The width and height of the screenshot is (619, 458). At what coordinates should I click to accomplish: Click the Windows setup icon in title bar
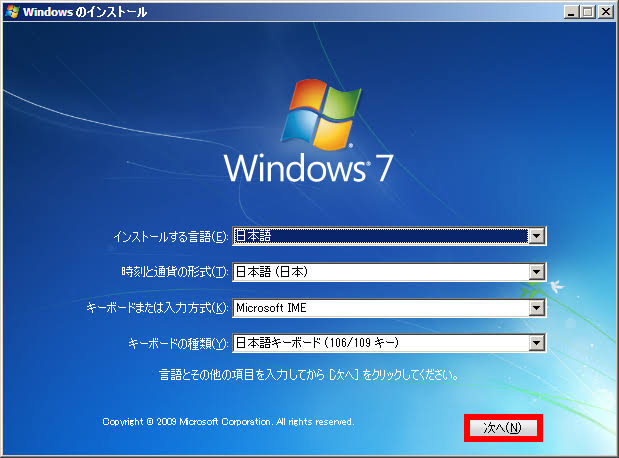coord(12,12)
